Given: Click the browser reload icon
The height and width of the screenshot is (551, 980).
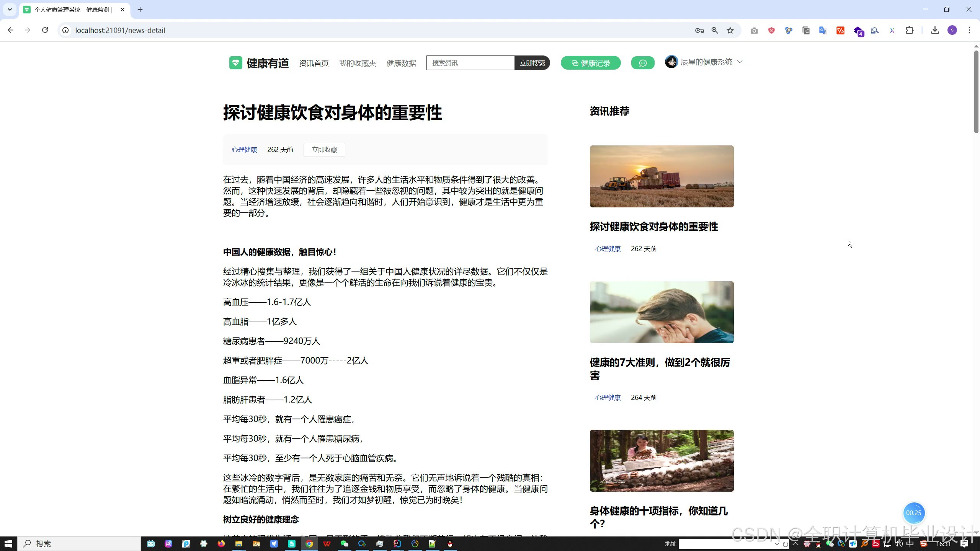Looking at the screenshot, I should click(x=45, y=30).
